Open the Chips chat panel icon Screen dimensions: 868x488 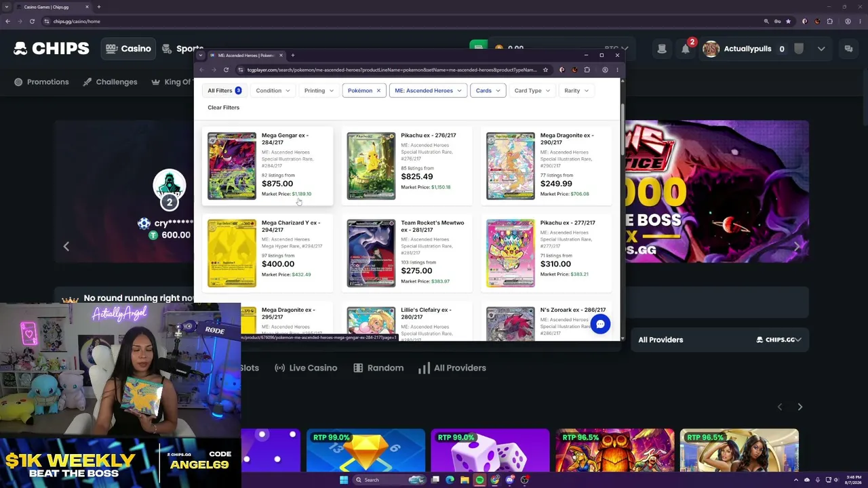(x=848, y=49)
